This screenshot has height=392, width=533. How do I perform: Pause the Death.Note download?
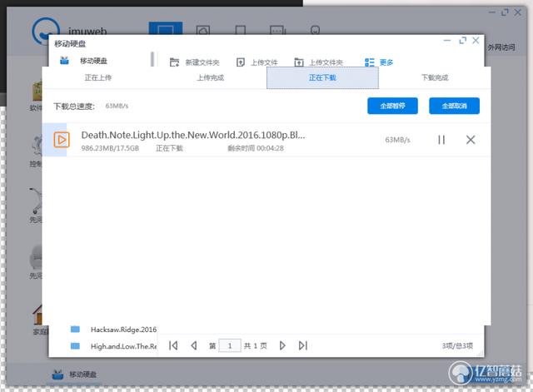(x=441, y=140)
